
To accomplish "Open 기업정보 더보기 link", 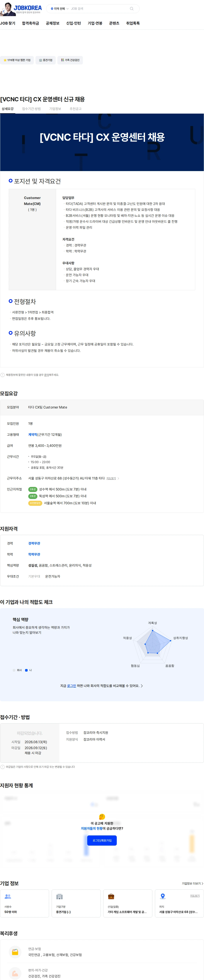I will (192, 883).
